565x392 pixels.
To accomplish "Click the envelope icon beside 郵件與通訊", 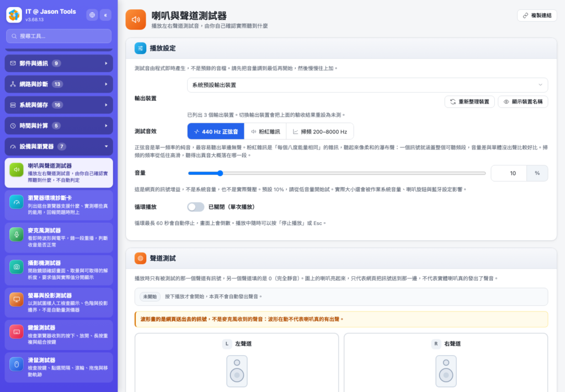I will [x=13, y=63].
